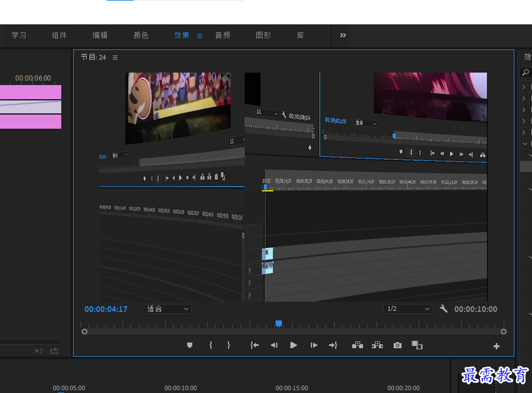Go to In point
Viewport: 532px width, 393px height.
coord(255,345)
